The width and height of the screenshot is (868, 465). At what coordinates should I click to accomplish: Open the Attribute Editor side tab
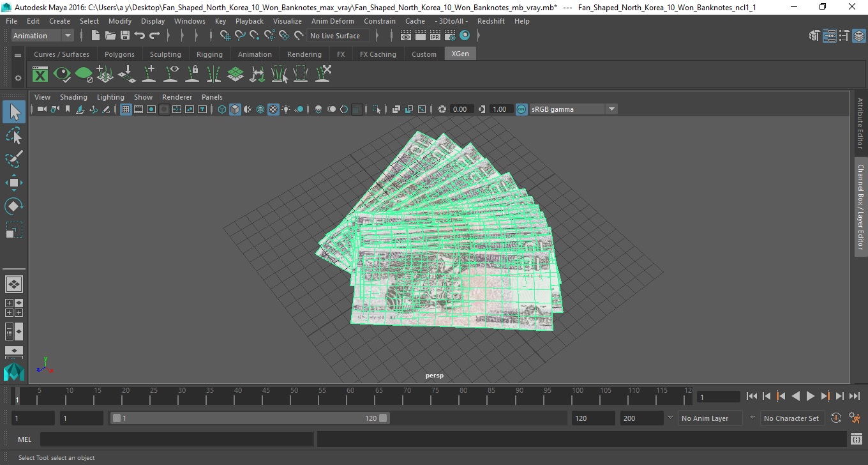[x=860, y=123]
